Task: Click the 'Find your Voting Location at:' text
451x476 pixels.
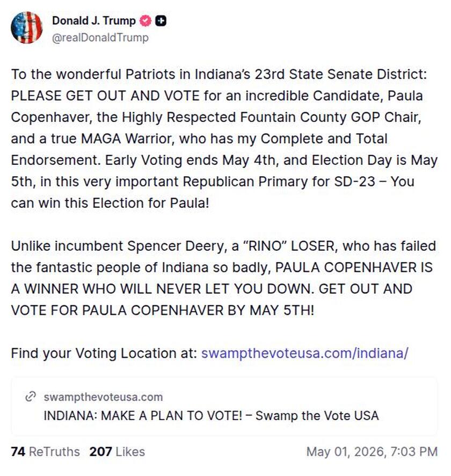Action: point(104,354)
